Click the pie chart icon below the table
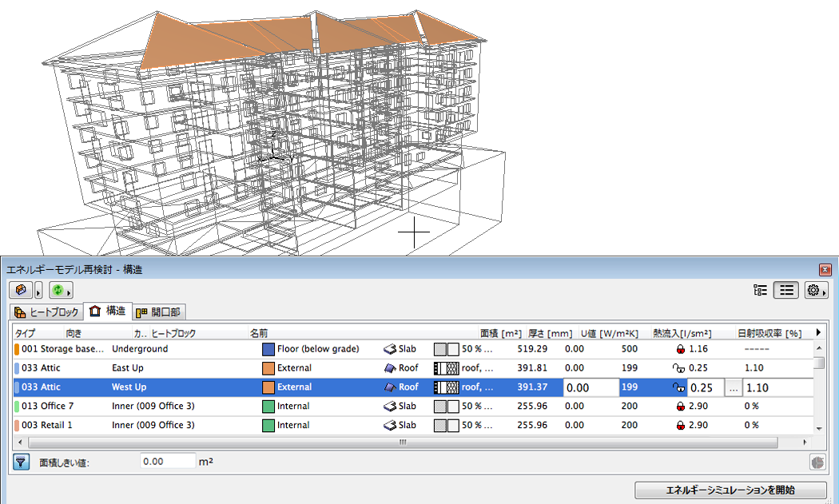 [x=817, y=462]
